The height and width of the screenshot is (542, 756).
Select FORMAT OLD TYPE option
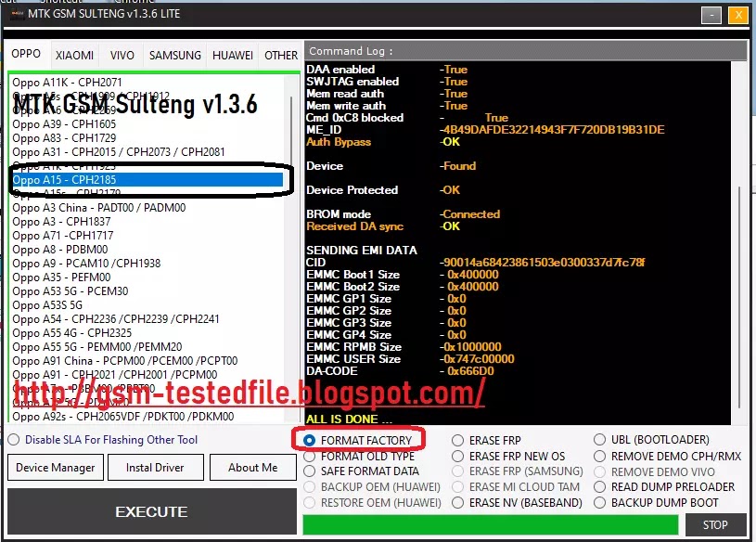(x=359, y=457)
